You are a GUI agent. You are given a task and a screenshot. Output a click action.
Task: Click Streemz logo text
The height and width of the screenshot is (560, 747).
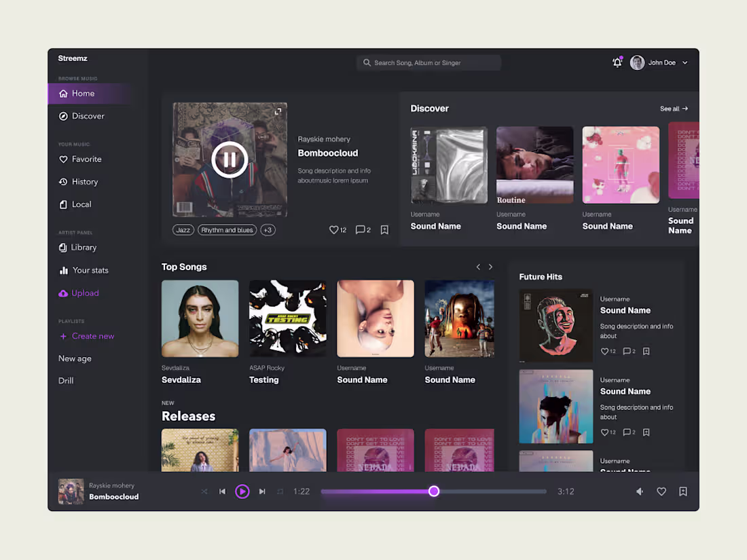73,58
